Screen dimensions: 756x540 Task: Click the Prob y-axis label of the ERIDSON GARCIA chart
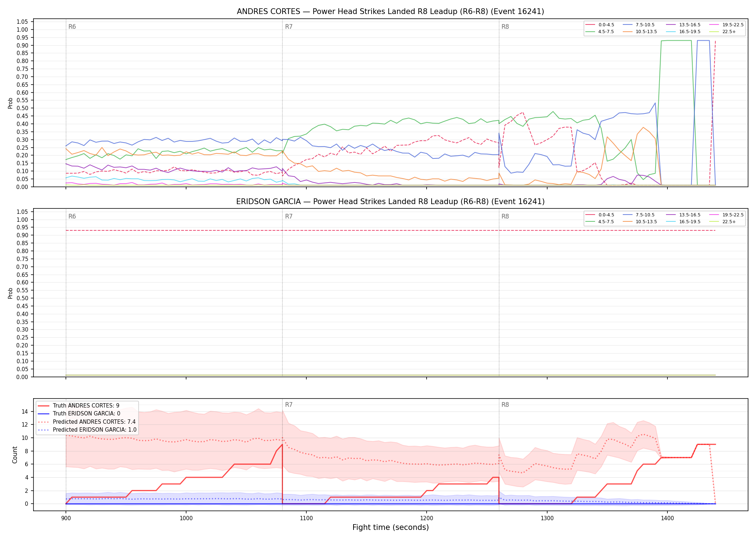click(x=10, y=293)
